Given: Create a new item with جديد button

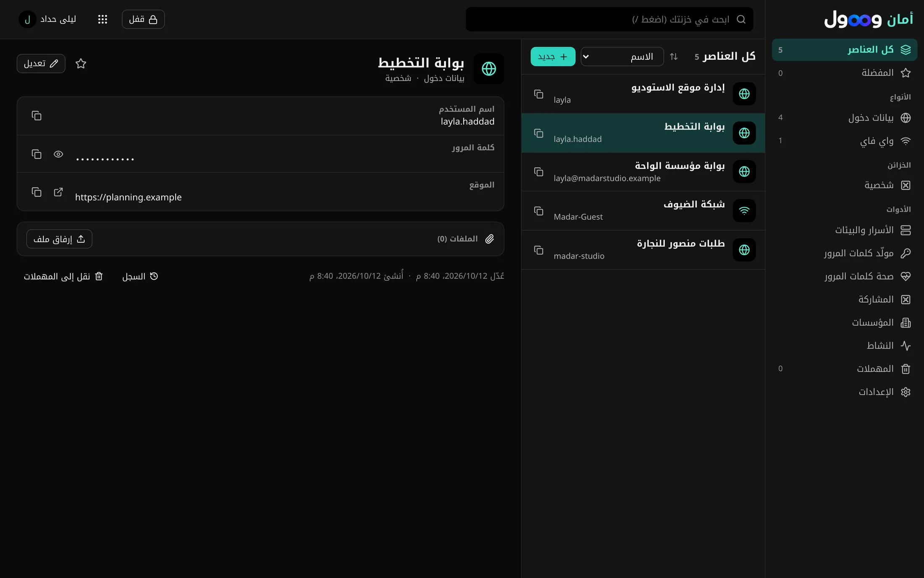Looking at the screenshot, I should click(x=553, y=57).
